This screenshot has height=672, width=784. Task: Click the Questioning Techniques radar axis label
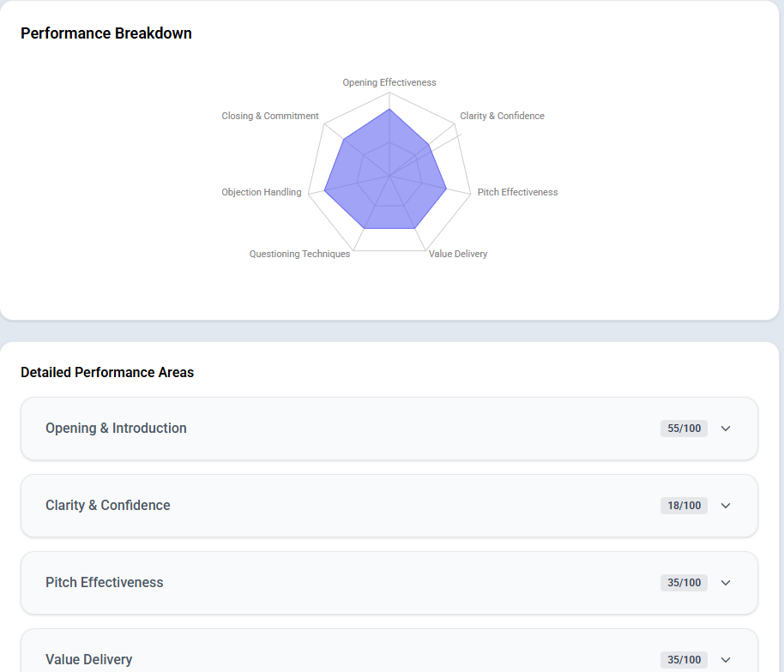point(299,254)
